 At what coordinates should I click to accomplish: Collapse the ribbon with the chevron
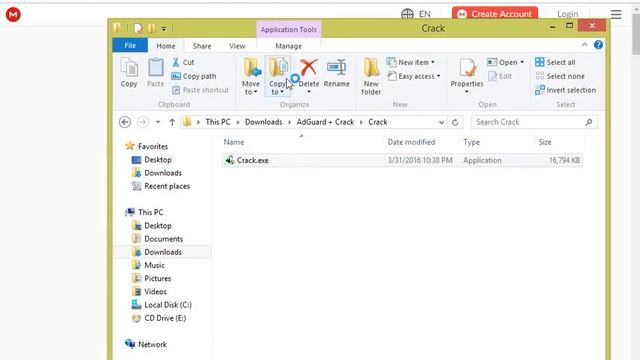coord(584,45)
